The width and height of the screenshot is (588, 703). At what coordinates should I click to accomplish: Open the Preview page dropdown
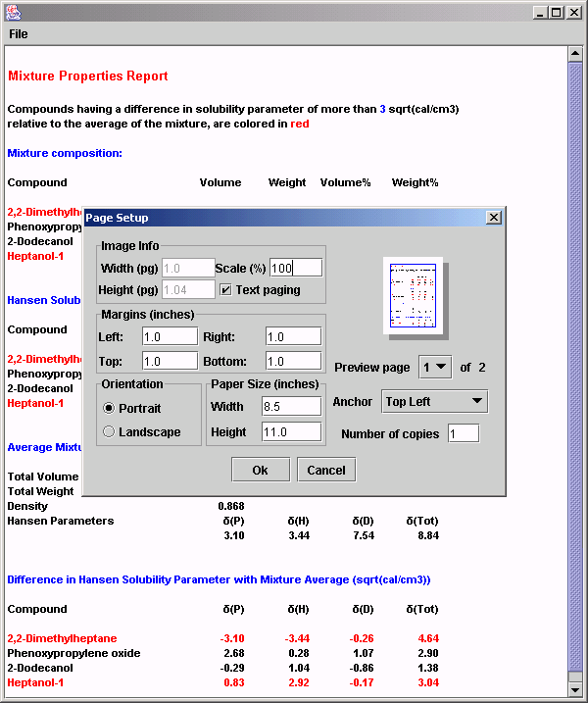tap(435, 367)
